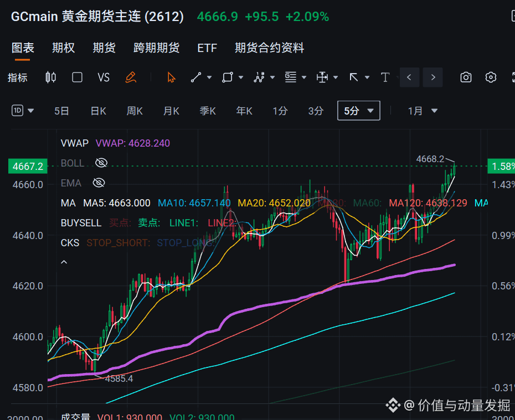Open chart settings gear icon

pyautogui.click(x=491, y=77)
